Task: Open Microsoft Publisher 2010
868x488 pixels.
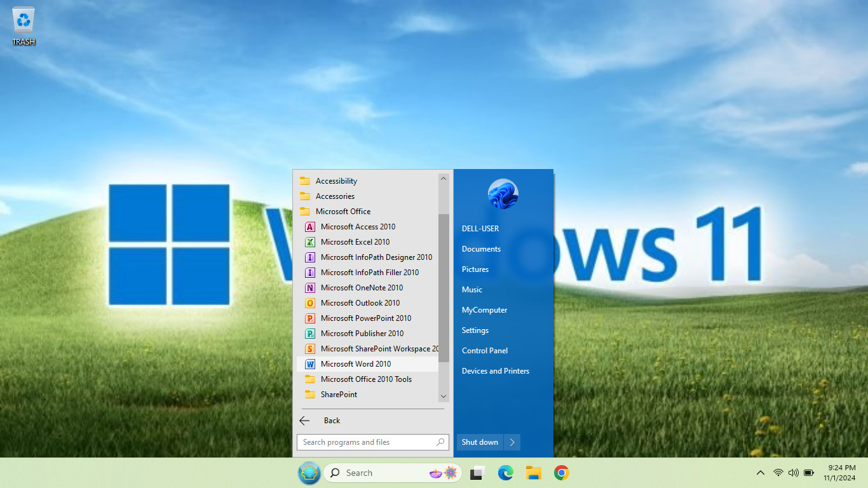Action: click(x=362, y=334)
